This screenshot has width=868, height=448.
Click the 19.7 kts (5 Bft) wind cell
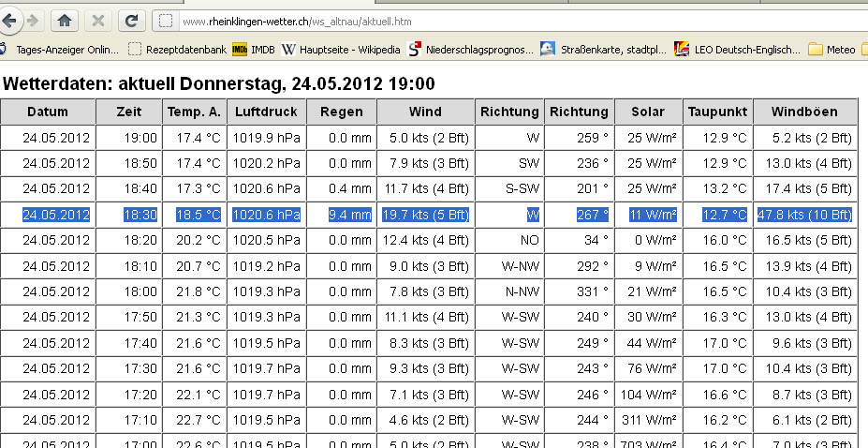coord(425,215)
